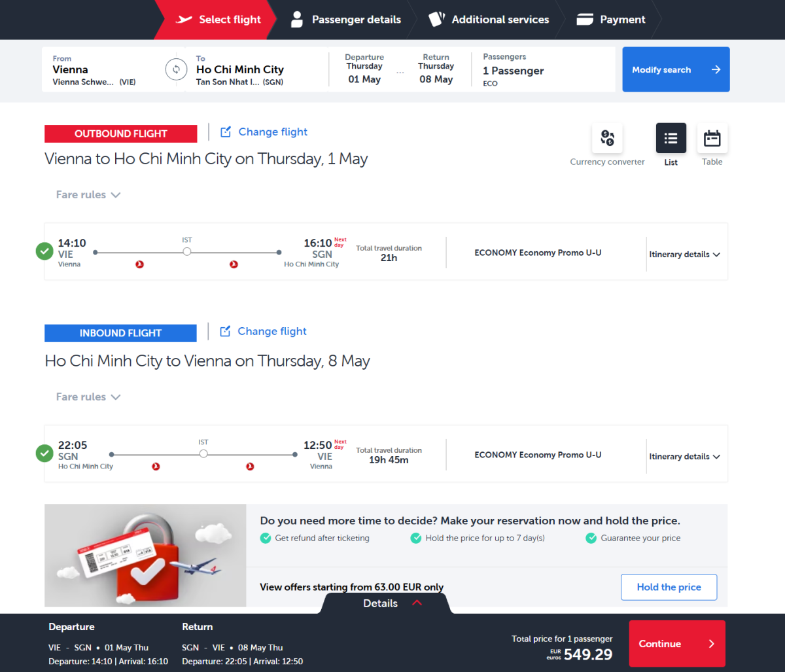Click the swap origin and destination icon
Image resolution: width=785 pixels, height=672 pixels.
pos(176,69)
